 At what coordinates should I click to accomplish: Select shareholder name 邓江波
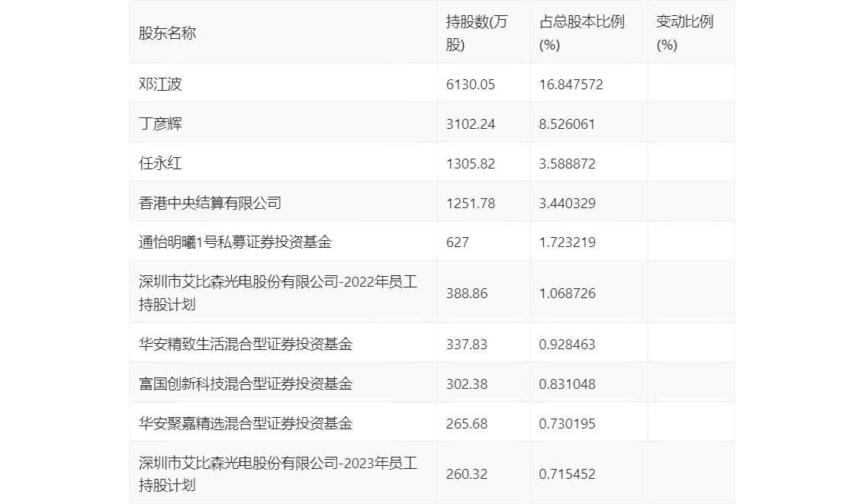tap(160, 84)
